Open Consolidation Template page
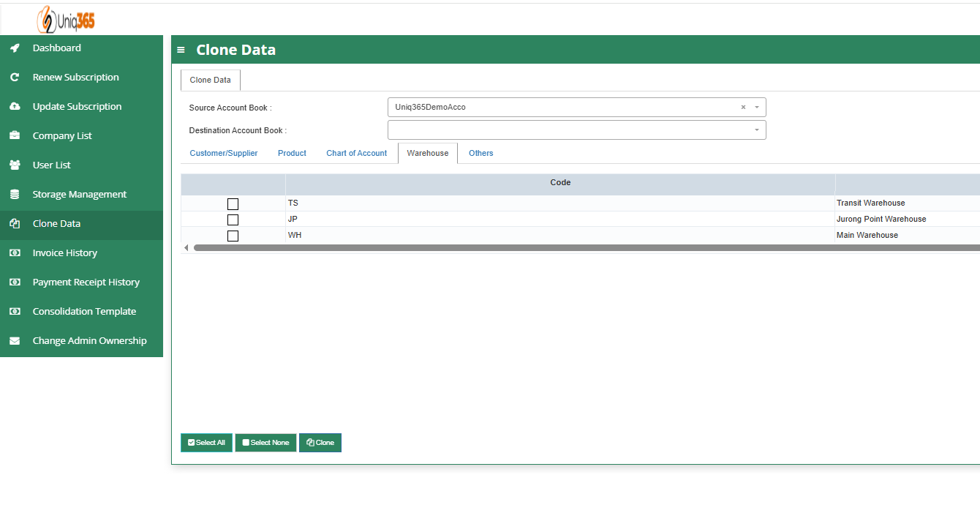980x524 pixels. [81, 312]
